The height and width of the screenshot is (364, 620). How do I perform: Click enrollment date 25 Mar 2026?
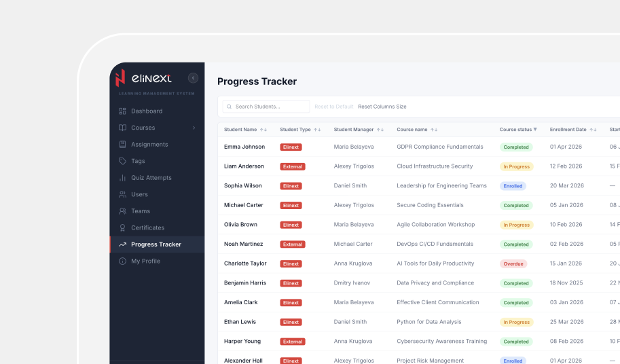566,322
